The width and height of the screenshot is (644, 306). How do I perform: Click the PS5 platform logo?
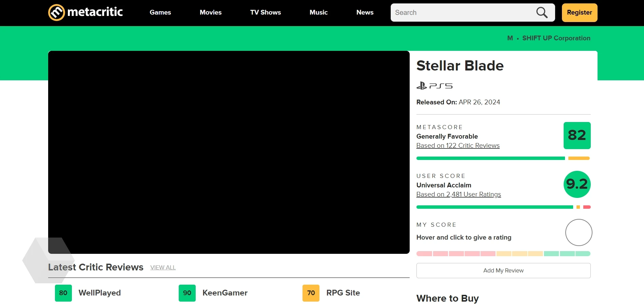[x=434, y=86]
